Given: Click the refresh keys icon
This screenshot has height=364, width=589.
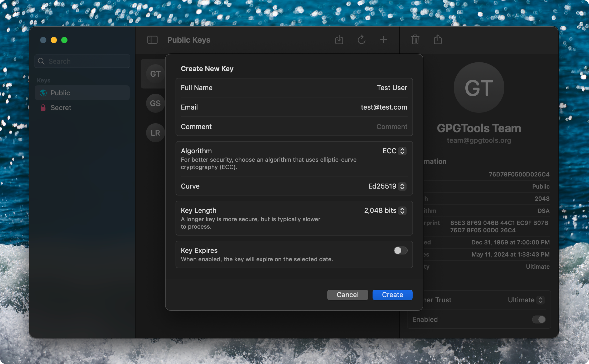Looking at the screenshot, I should (361, 40).
